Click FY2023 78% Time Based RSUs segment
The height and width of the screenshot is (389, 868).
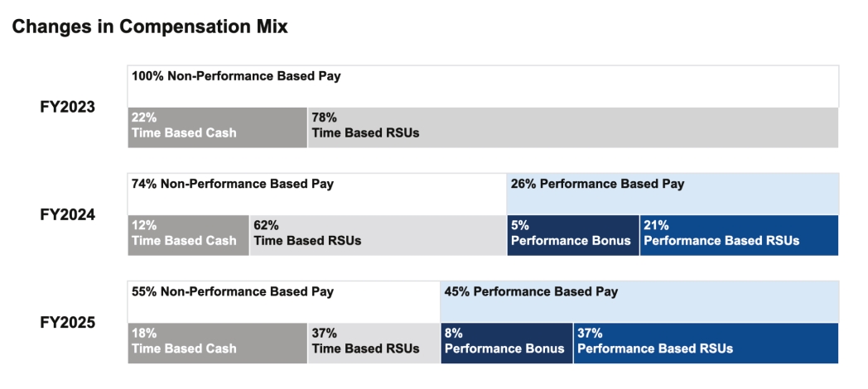click(572, 128)
